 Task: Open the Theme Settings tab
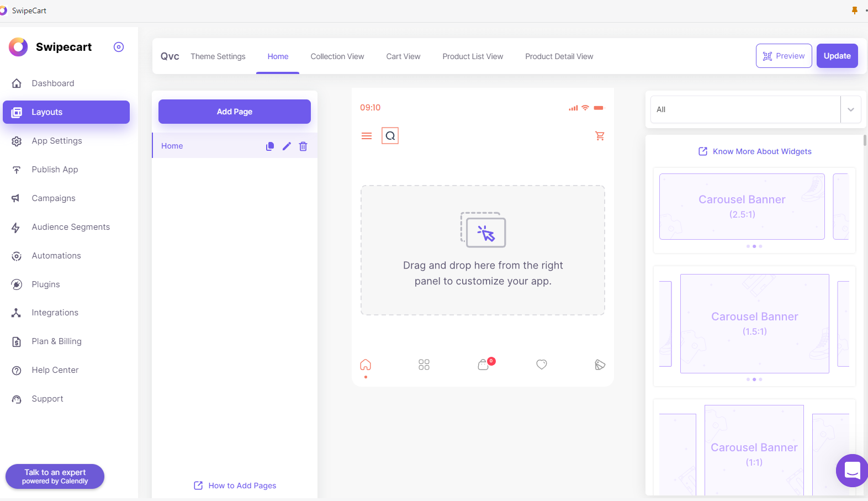coord(218,56)
